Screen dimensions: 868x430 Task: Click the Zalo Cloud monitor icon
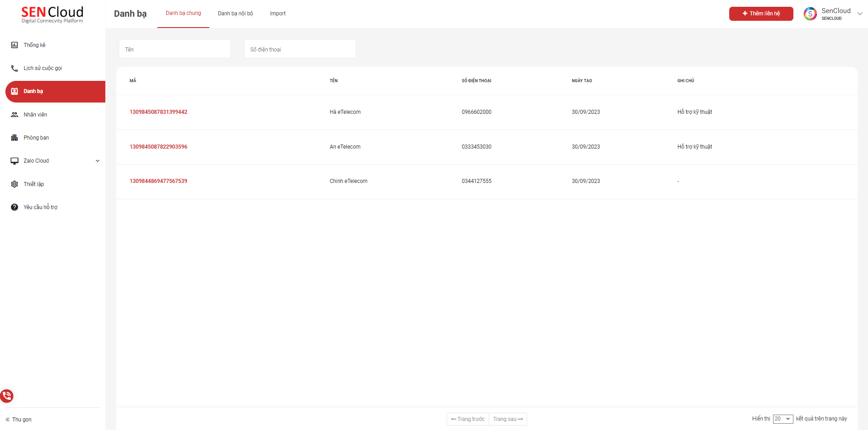(x=14, y=161)
